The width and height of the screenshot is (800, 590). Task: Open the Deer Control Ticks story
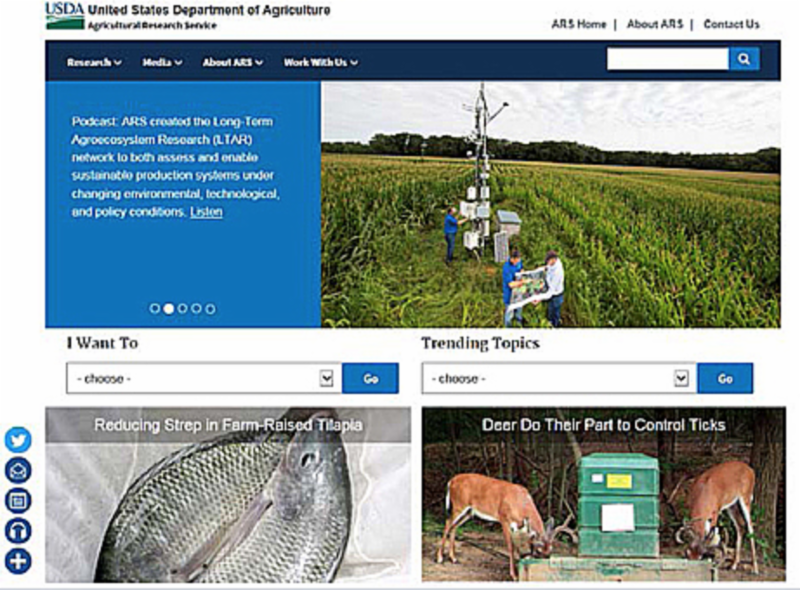[604, 495]
